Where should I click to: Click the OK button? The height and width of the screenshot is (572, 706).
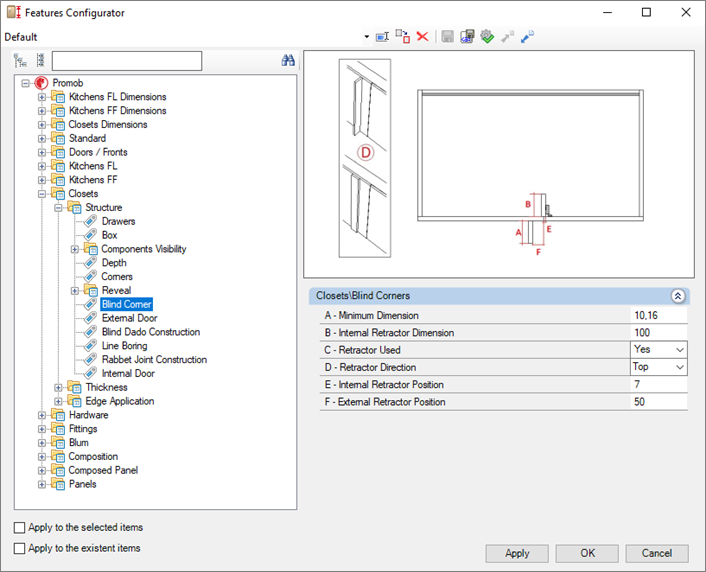[587, 553]
